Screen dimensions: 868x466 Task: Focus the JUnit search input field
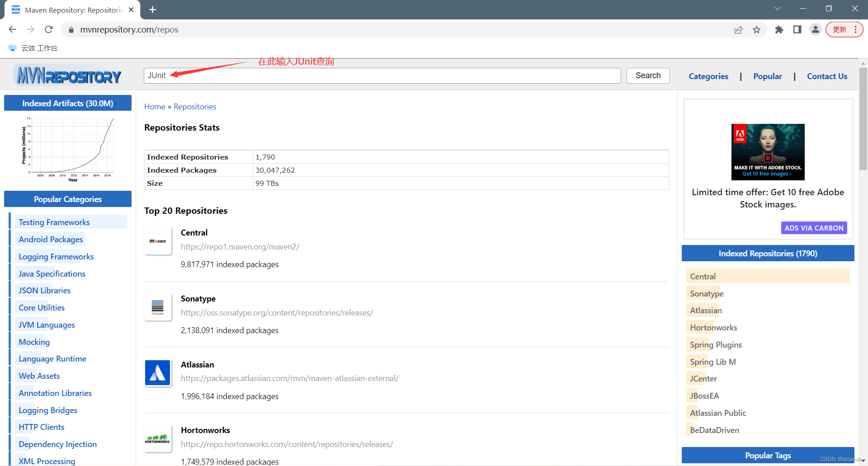382,75
